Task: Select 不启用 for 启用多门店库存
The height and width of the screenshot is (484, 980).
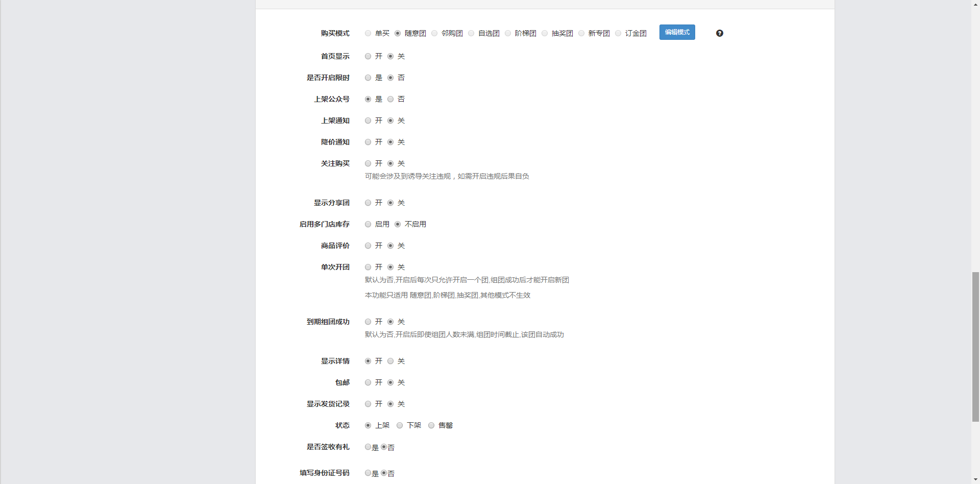Action: click(x=398, y=224)
